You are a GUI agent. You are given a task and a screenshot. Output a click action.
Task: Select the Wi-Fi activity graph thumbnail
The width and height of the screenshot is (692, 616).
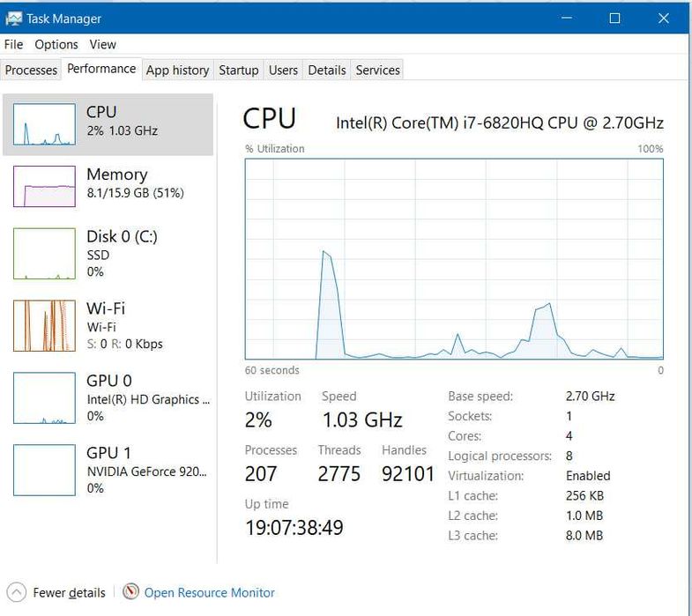44,325
